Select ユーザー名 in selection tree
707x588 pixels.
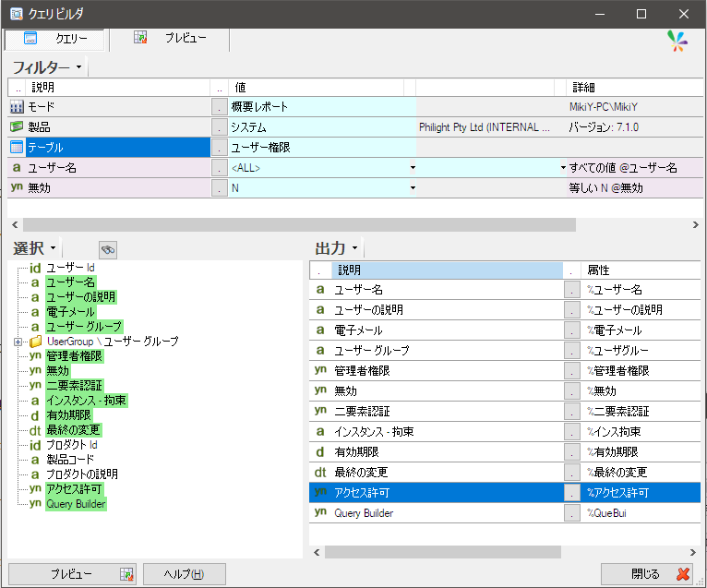[71, 282]
